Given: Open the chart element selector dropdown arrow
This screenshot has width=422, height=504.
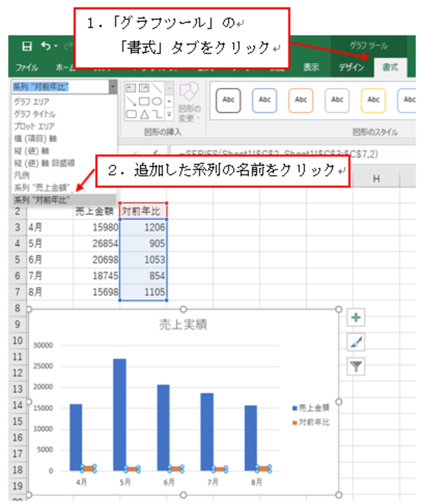Looking at the screenshot, I should 113,87.
